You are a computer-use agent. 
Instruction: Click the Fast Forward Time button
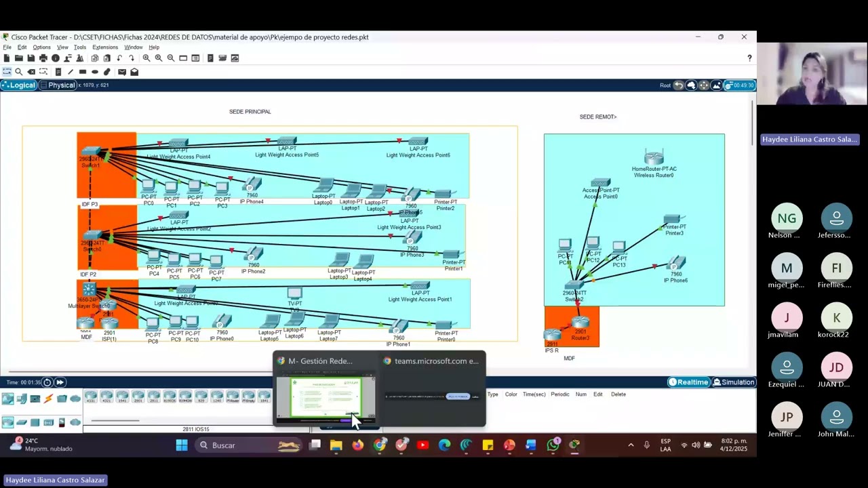tap(60, 382)
